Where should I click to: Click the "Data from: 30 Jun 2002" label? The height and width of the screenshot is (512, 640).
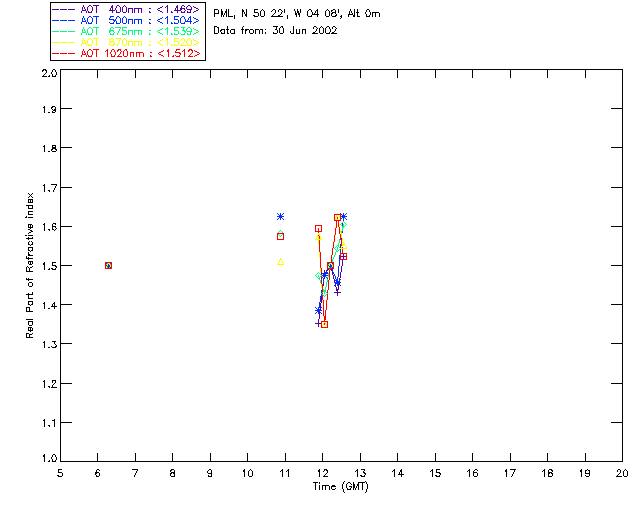[275, 31]
